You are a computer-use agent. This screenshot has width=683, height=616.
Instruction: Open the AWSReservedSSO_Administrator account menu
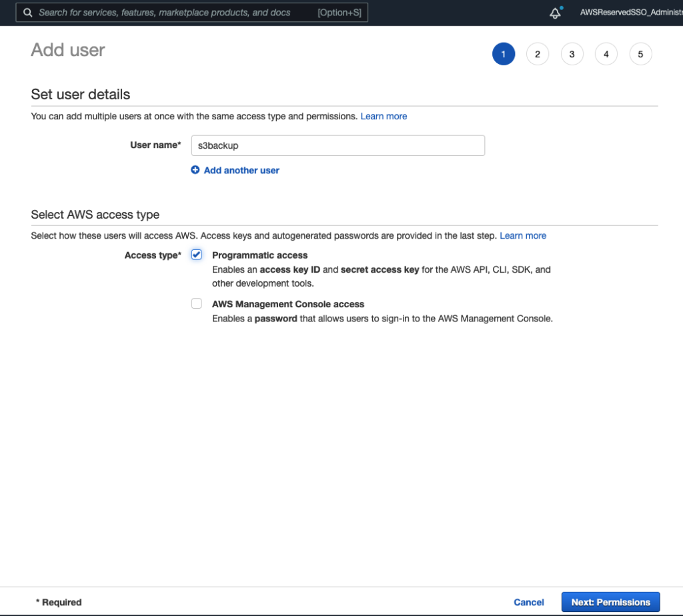point(631,13)
